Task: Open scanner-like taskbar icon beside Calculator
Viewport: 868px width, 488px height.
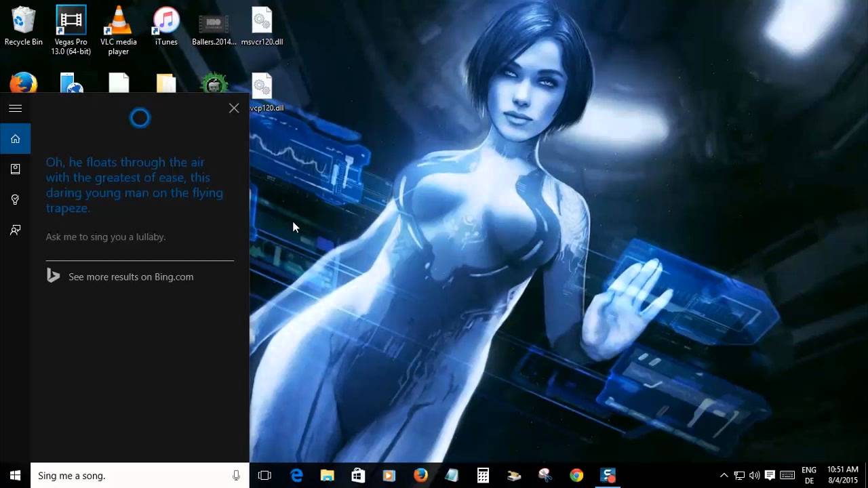Action: [514, 475]
